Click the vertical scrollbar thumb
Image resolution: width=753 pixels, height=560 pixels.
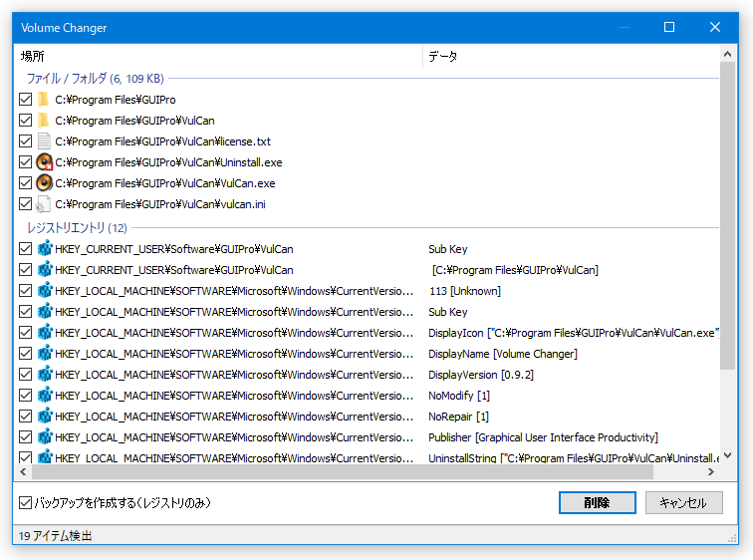pyautogui.click(x=727, y=215)
